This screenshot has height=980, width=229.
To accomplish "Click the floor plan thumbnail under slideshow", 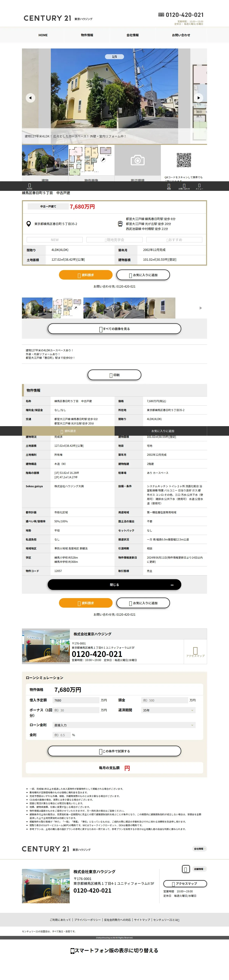I will (91, 160).
